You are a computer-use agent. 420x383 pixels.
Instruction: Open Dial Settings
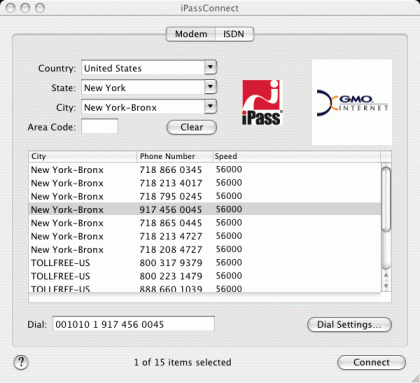pos(349,324)
